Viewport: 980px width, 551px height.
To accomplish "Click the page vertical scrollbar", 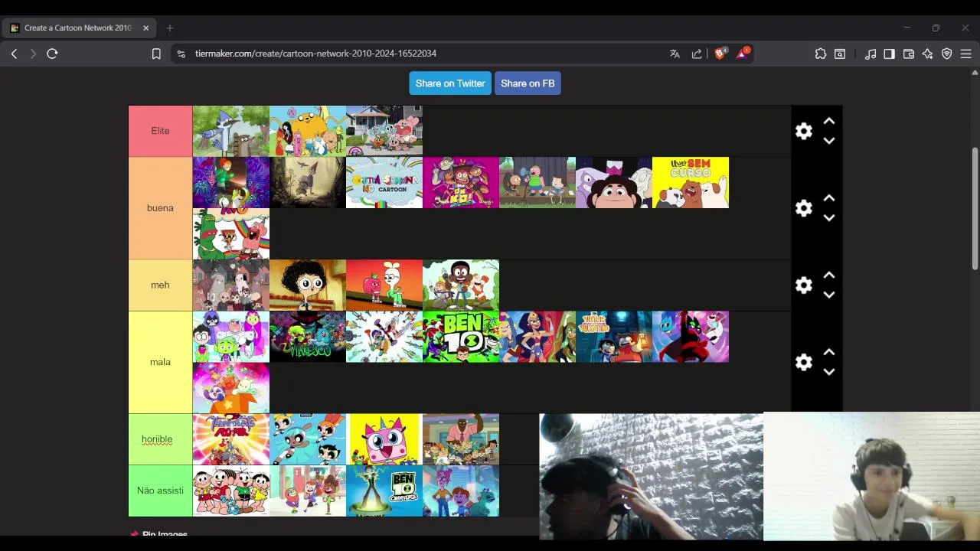I will [x=975, y=208].
